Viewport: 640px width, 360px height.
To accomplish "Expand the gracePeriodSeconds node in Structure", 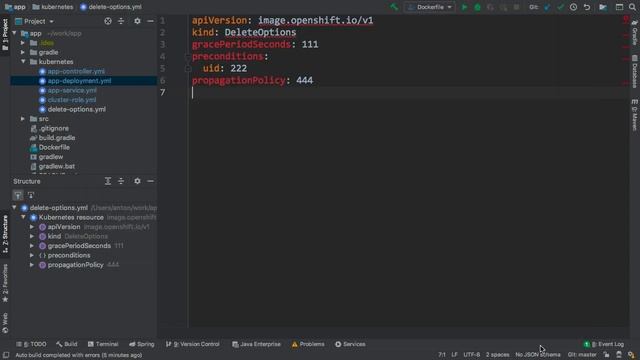I will click(x=32, y=246).
